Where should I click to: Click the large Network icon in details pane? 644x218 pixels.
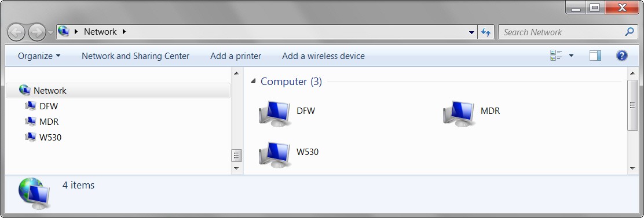click(34, 193)
